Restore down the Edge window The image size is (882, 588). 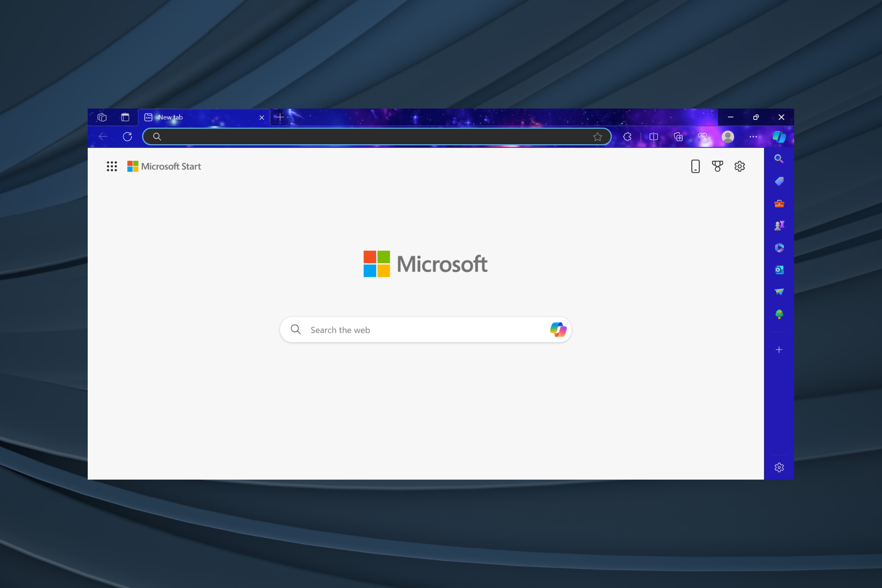[x=756, y=117]
